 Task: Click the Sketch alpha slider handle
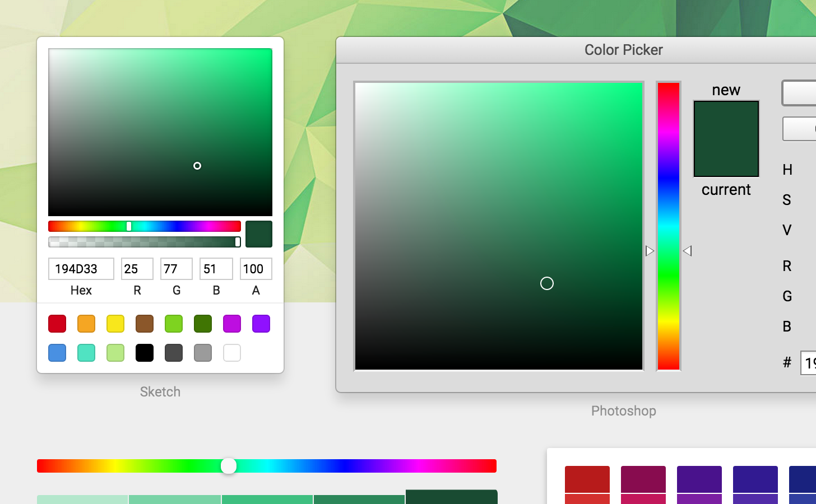[238, 242]
